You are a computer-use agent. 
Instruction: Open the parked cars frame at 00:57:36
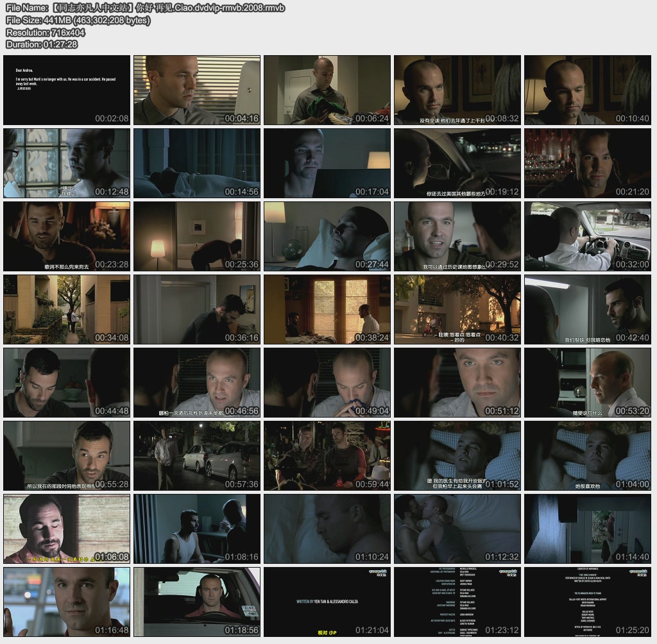(x=197, y=455)
